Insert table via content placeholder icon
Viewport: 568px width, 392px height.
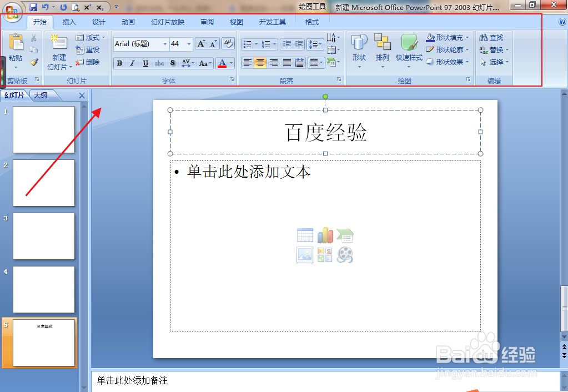tap(305, 235)
